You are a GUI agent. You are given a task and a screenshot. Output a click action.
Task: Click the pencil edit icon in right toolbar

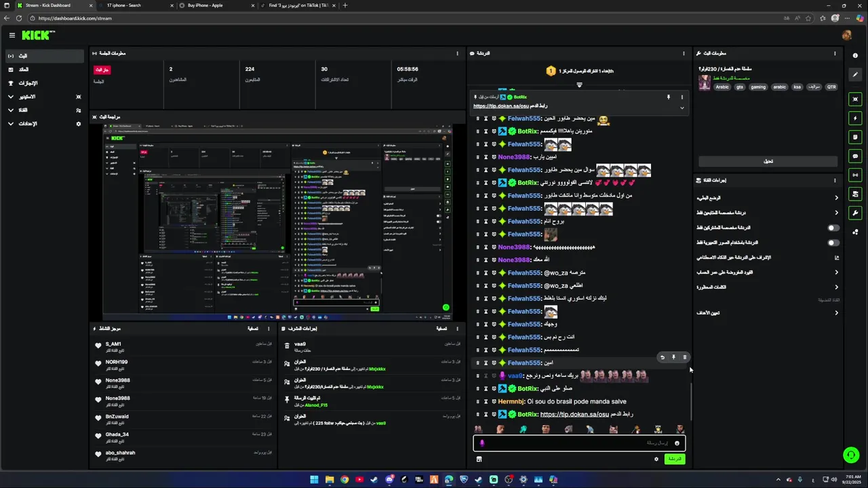tap(855, 75)
